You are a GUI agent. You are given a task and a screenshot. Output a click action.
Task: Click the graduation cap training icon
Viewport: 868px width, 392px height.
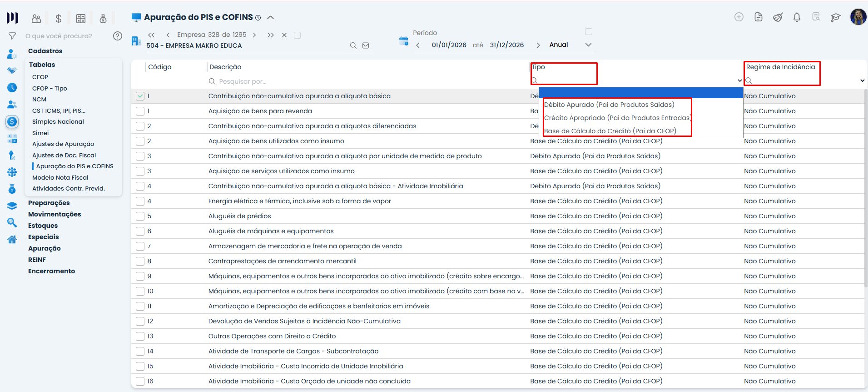836,17
